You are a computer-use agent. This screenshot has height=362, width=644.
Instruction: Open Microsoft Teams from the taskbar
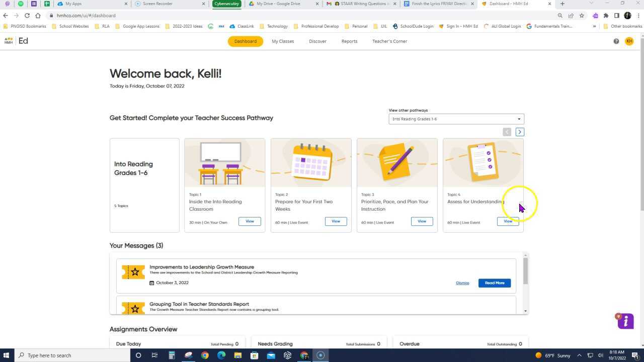tap(287, 355)
